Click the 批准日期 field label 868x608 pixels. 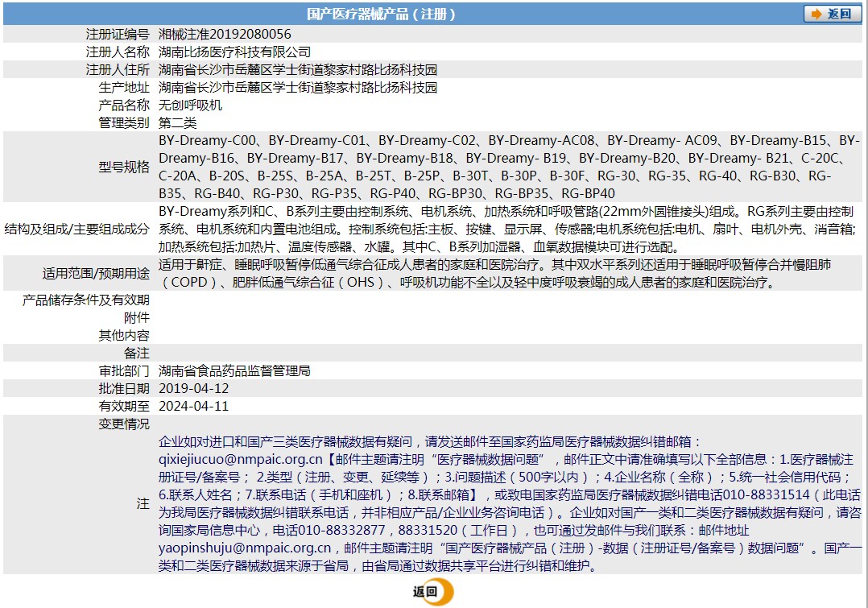coord(124,389)
